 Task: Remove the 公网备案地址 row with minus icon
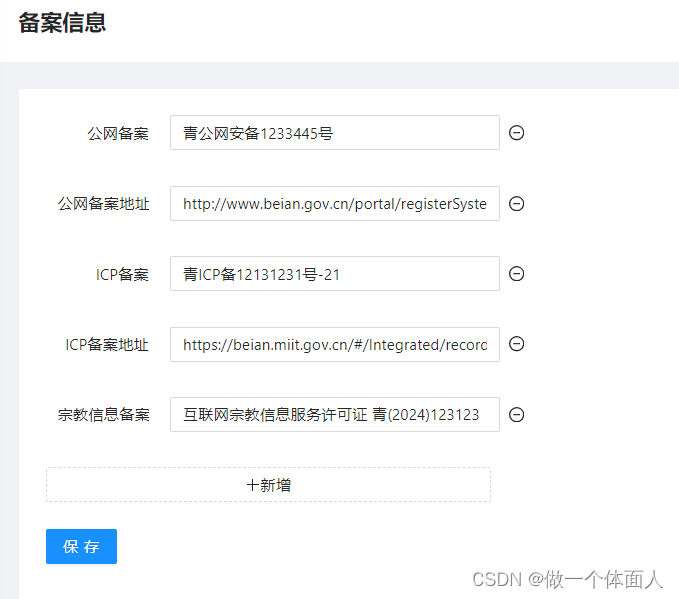tap(516, 204)
